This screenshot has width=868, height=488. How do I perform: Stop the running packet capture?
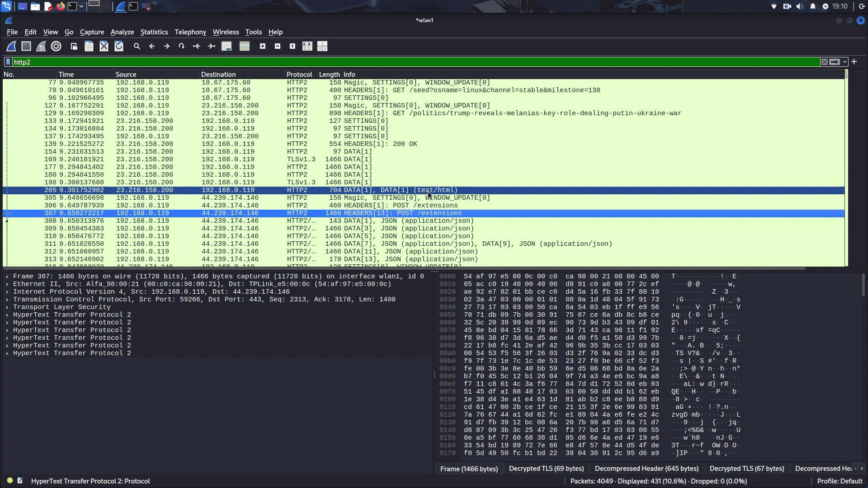tap(26, 46)
